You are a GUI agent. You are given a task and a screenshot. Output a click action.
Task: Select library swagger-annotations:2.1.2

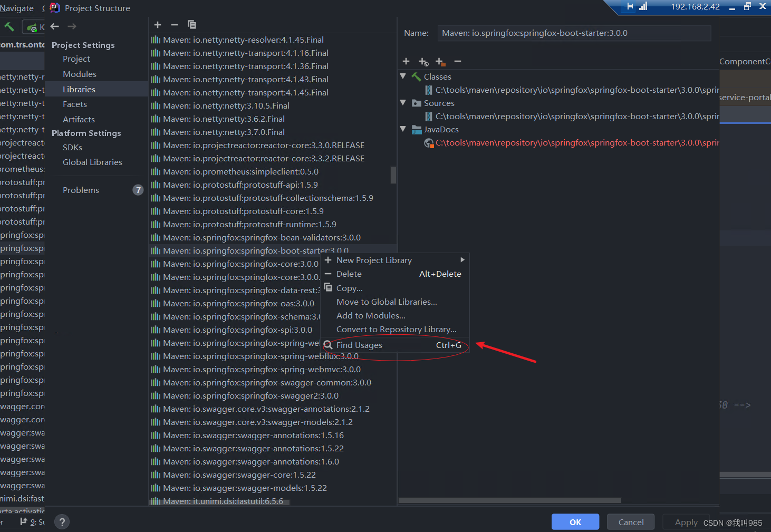click(x=273, y=409)
